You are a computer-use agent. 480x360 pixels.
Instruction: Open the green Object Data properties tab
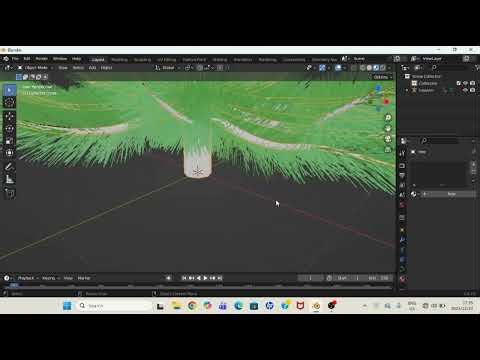402,269
